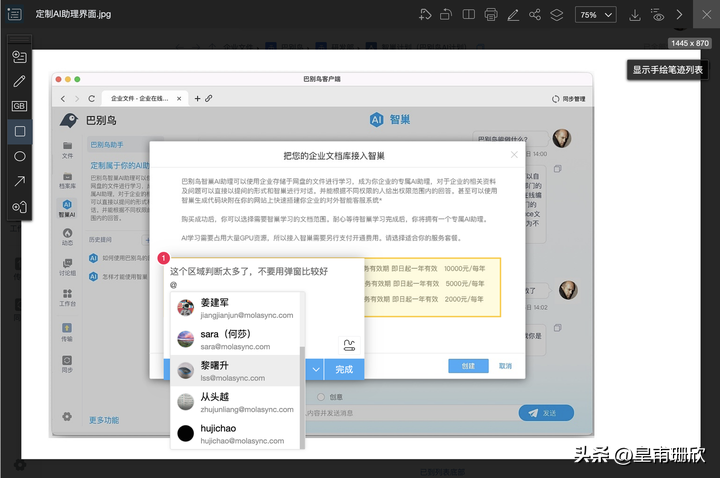Image resolution: width=720 pixels, height=478 pixels.
Task: Open 工作台 in Babel Bird sidebar
Action: pyautogui.click(x=67, y=298)
